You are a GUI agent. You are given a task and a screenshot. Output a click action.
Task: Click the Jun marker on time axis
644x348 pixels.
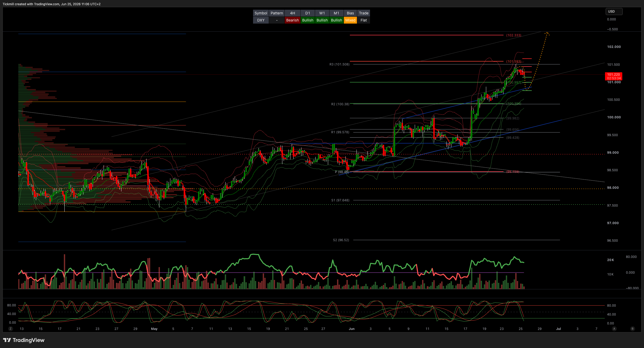(x=351, y=329)
